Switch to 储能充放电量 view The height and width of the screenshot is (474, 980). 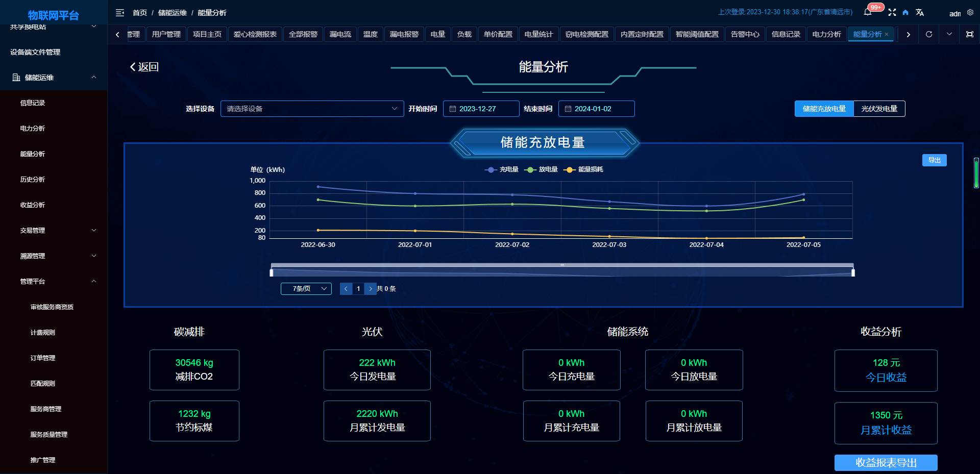coord(824,109)
